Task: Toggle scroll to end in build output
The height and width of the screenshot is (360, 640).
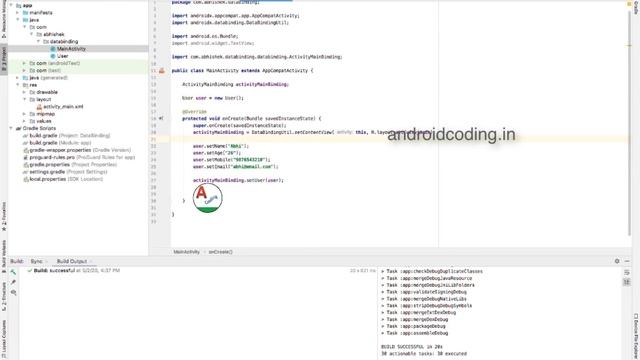Action: [x=627, y=282]
